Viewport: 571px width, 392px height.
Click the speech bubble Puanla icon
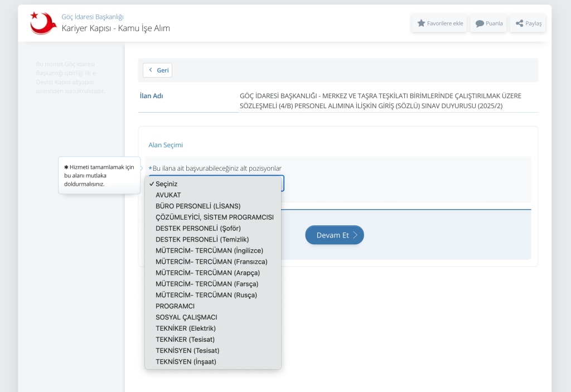[480, 23]
